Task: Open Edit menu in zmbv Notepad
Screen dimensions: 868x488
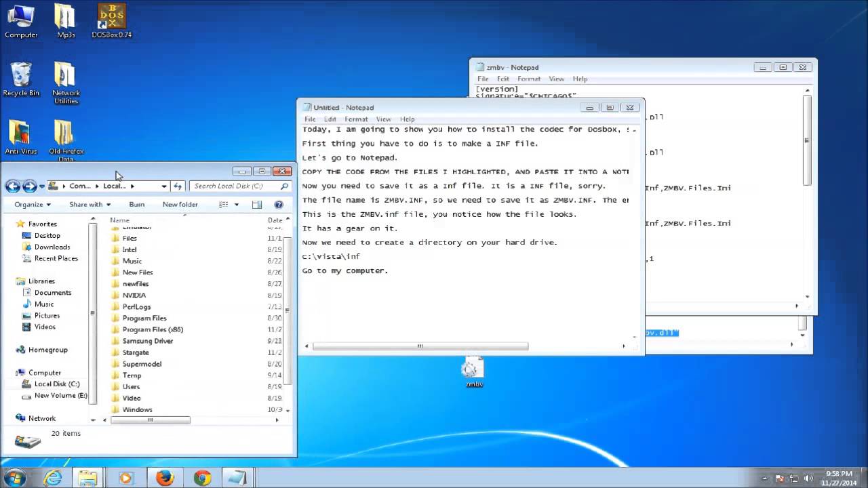Action: pyautogui.click(x=502, y=79)
